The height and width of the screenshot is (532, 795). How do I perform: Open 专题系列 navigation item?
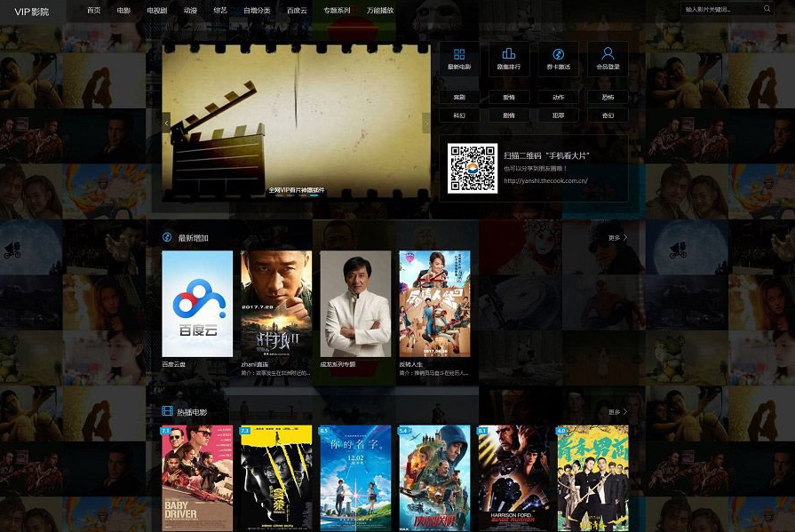pyautogui.click(x=338, y=10)
